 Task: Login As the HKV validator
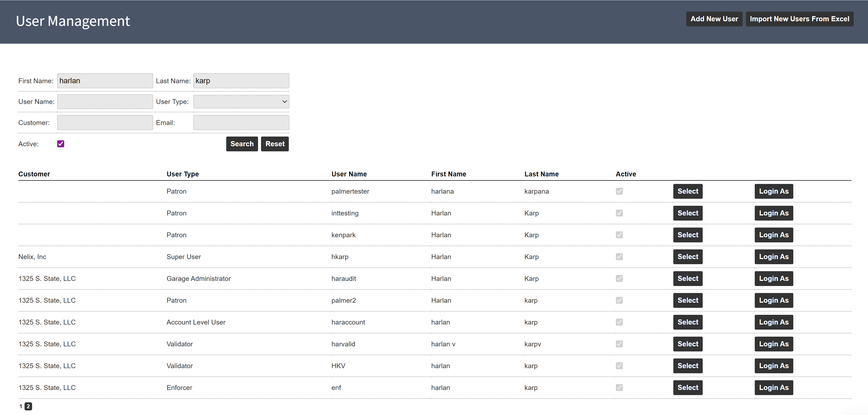pyautogui.click(x=773, y=365)
